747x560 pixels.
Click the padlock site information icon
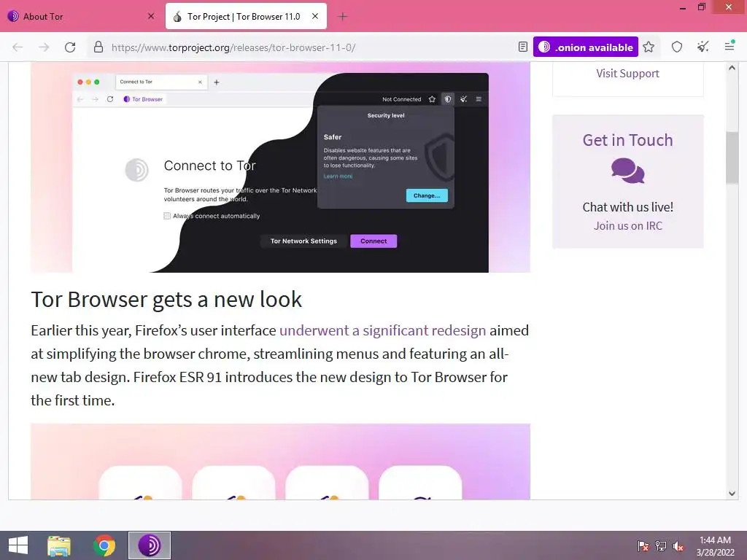(x=98, y=47)
